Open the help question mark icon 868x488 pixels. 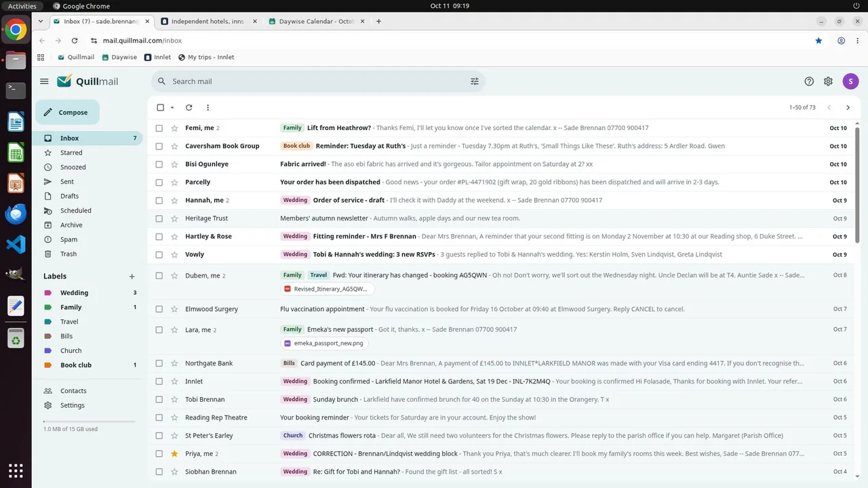[x=809, y=81]
